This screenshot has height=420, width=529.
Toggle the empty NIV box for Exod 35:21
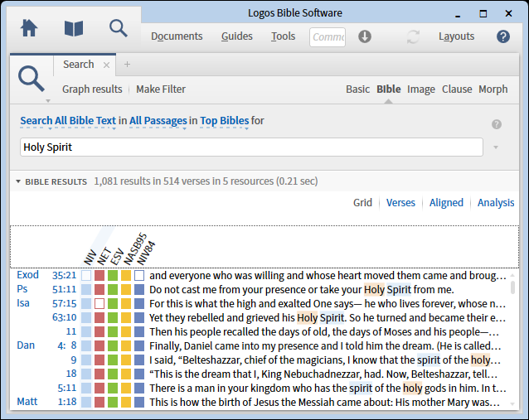(86, 275)
